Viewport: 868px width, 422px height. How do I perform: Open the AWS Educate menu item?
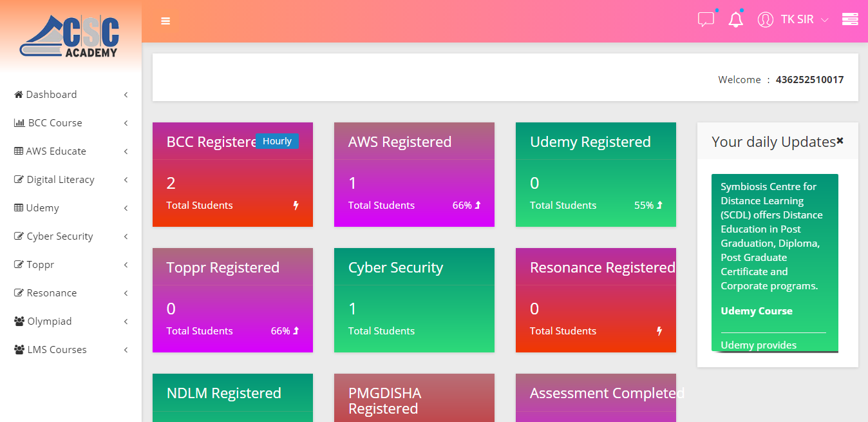tap(71, 151)
